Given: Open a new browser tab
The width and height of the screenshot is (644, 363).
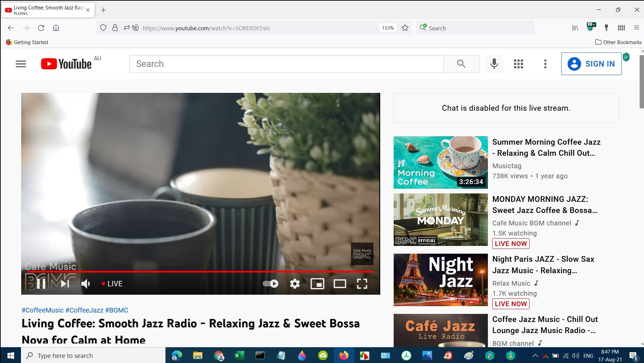Looking at the screenshot, I should pos(104,10).
